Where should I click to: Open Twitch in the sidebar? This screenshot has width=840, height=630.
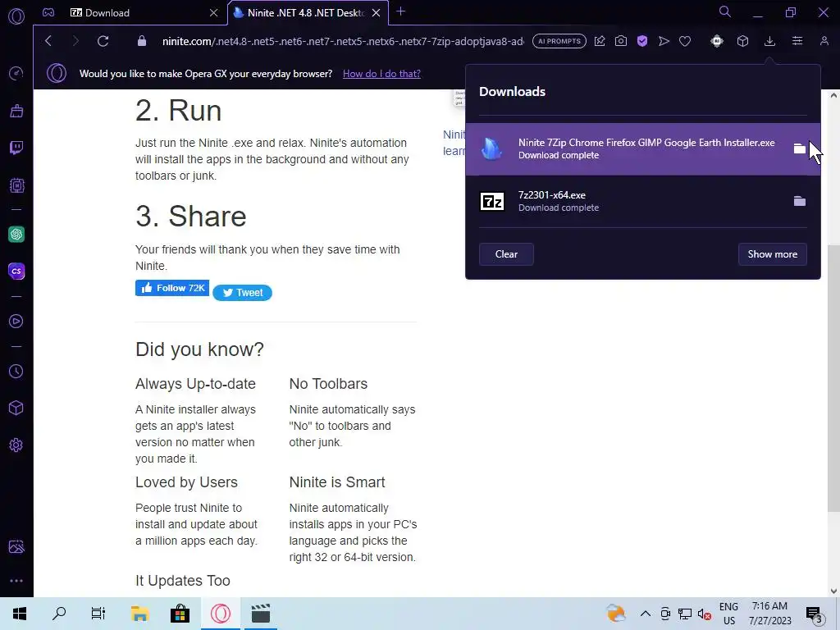click(16, 148)
